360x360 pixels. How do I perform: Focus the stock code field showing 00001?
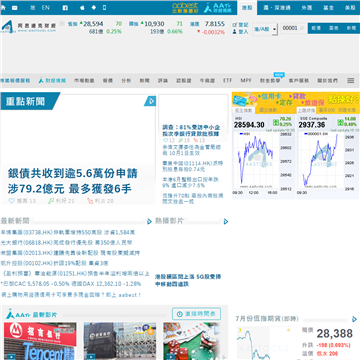click(x=290, y=28)
